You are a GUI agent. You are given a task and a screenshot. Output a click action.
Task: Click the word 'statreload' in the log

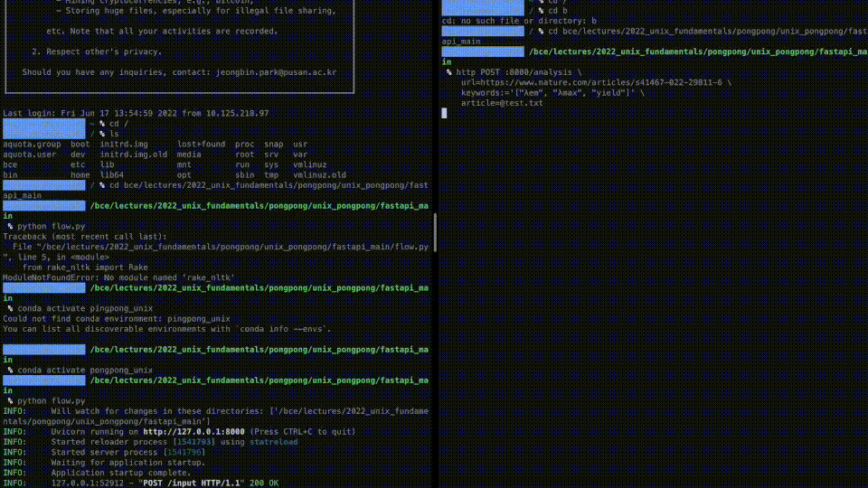tap(273, 442)
